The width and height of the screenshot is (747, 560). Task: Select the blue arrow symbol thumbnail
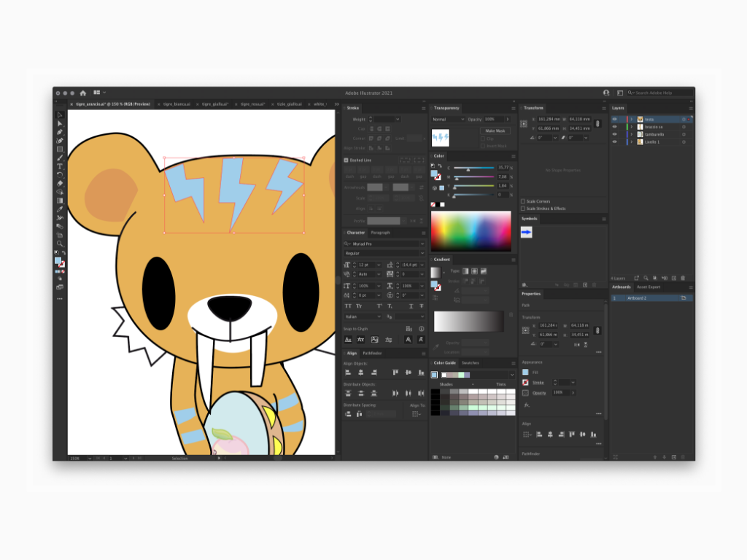(x=526, y=232)
